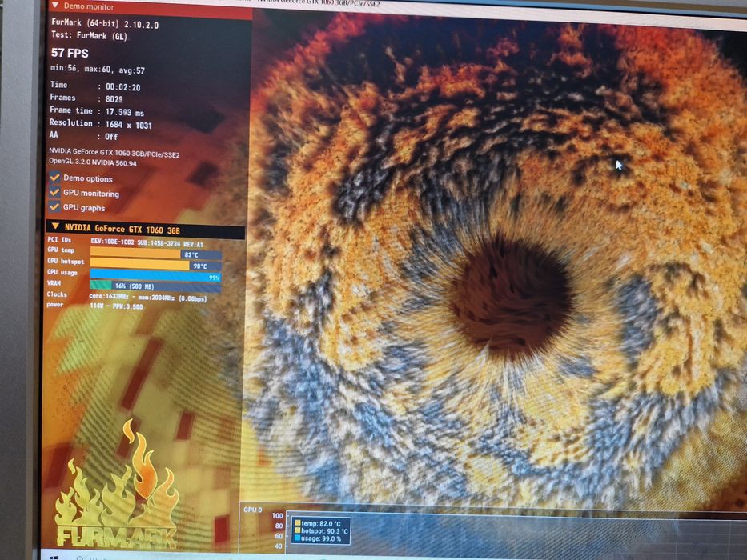Click the hotspot: 90.3 °C legend entry
The height and width of the screenshot is (560, 747).
click(322, 530)
